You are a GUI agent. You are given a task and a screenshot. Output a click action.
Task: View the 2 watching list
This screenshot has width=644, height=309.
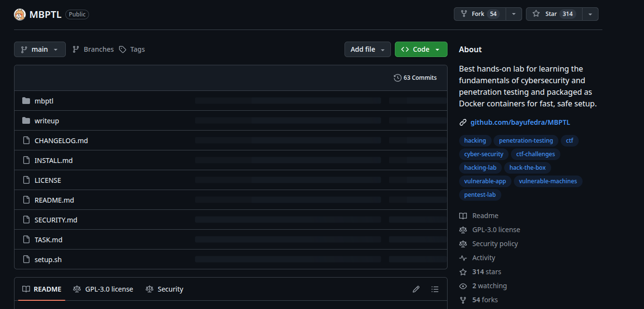(x=483, y=286)
